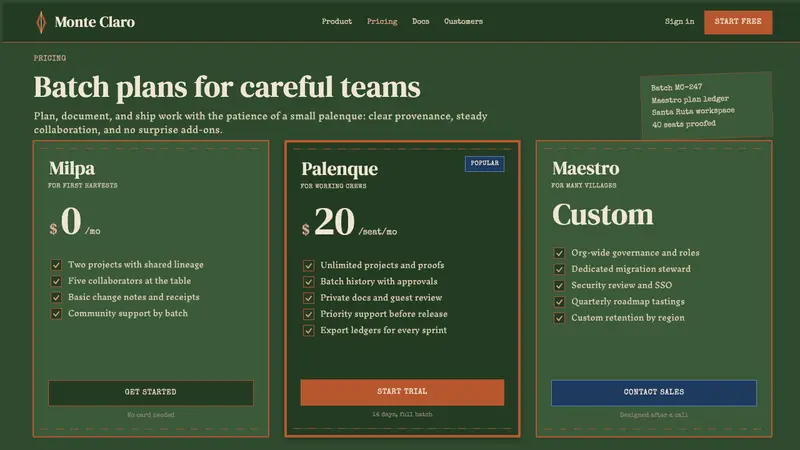The image size is (800, 450).
Task: Click the checkmark beside Priority support before release
Action: pos(308,314)
